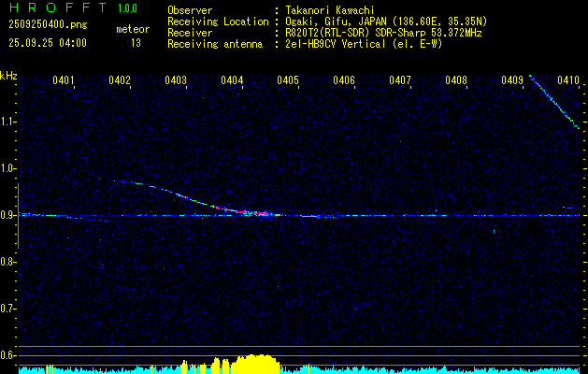Click the 0407 time marker
Image resolution: width=588 pixels, height=374 pixels.
[400, 81]
